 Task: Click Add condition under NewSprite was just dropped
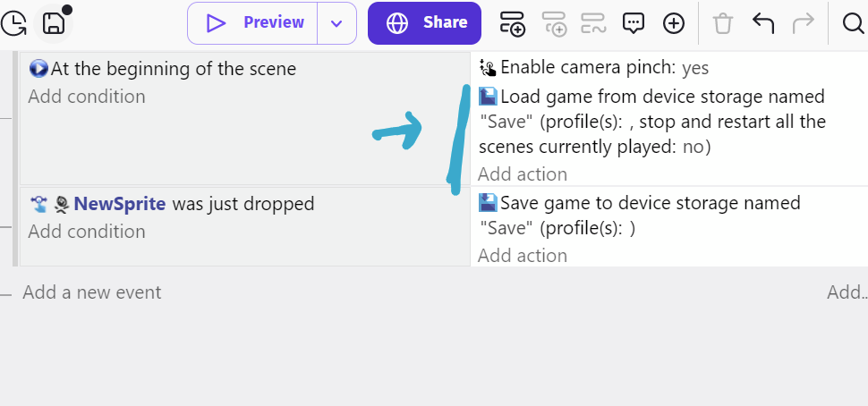[x=87, y=232]
